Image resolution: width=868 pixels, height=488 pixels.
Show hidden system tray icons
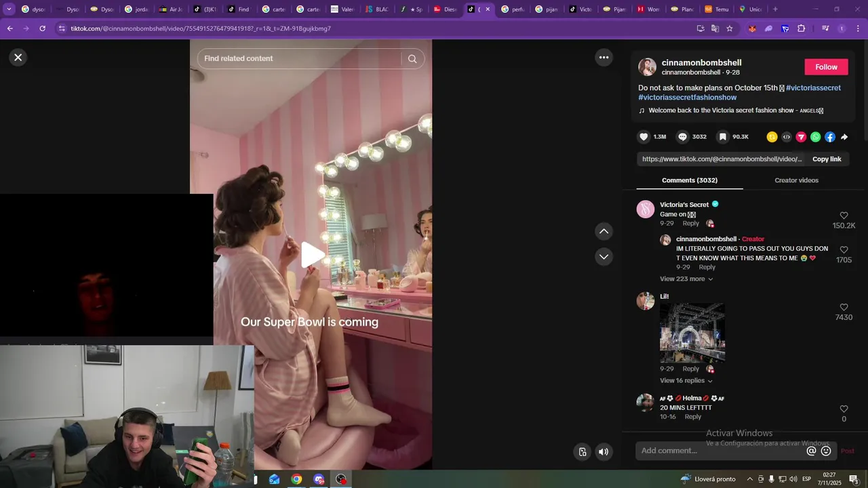(x=749, y=479)
